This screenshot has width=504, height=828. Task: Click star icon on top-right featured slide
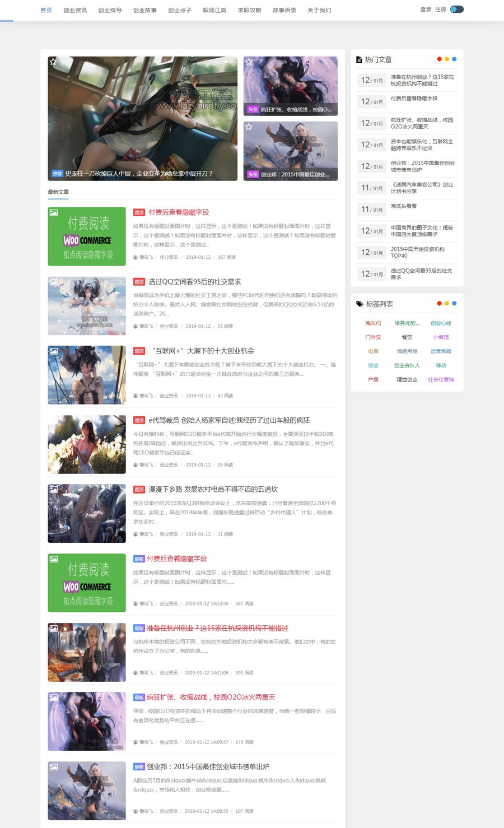[x=249, y=62]
